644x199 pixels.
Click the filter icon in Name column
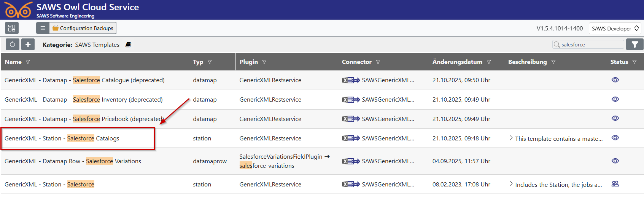point(28,62)
